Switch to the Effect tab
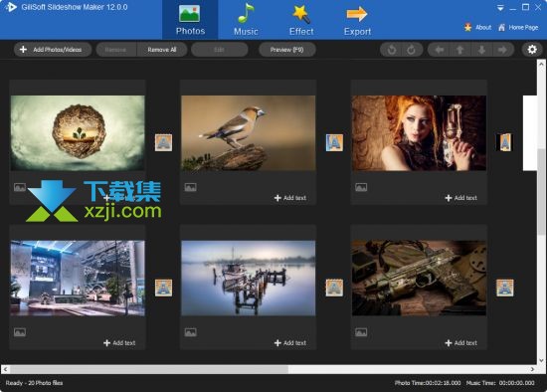 click(x=301, y=20)
